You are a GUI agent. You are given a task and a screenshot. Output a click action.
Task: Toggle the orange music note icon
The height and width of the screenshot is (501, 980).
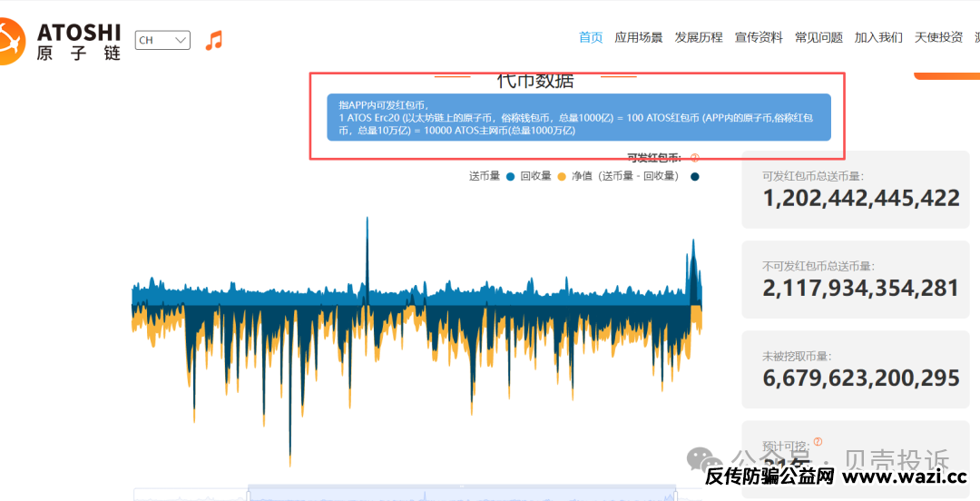point(213,40)
